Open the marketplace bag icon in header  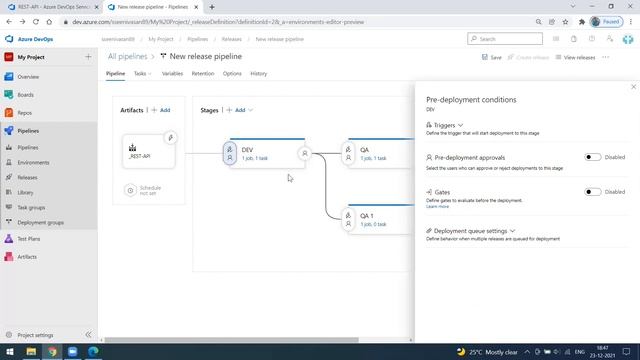(573, 39)
